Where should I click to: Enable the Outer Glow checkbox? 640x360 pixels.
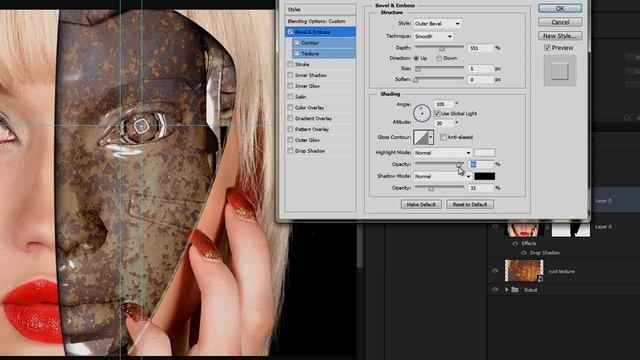coord(290,140)
